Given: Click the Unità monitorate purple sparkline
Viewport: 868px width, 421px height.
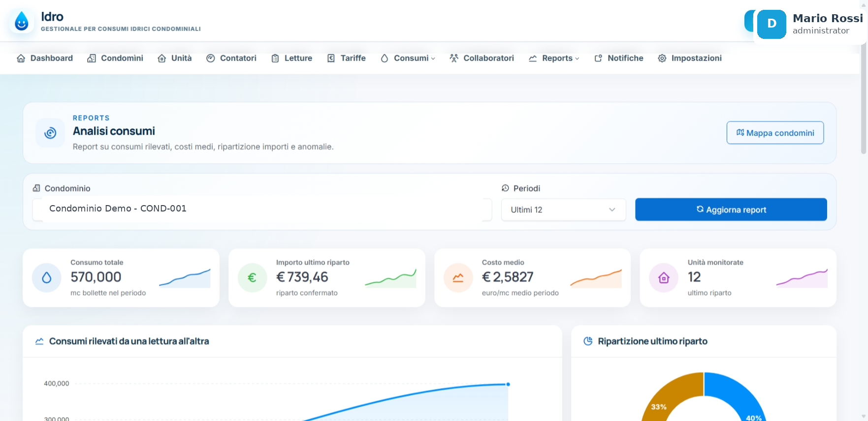Looking at the screenshot, I should tap(802, 278).
